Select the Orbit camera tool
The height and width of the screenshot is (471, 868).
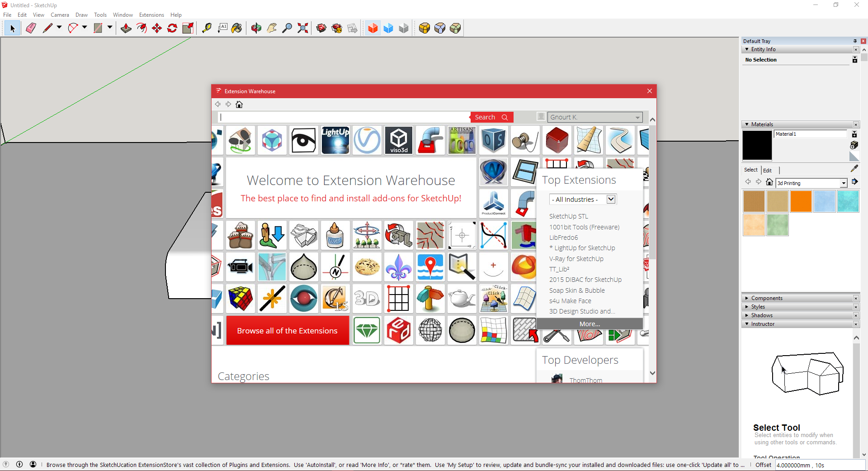[256, 29]
